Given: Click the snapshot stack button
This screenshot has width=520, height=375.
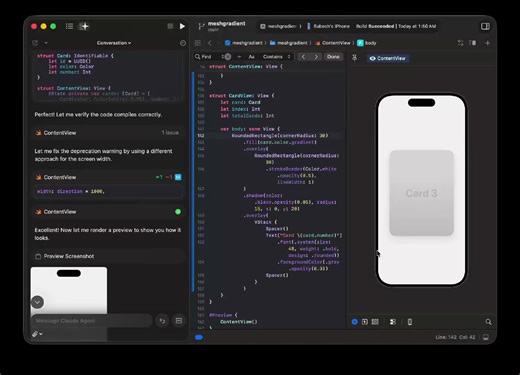Looking at the screenshot, I should coord(179,321).
